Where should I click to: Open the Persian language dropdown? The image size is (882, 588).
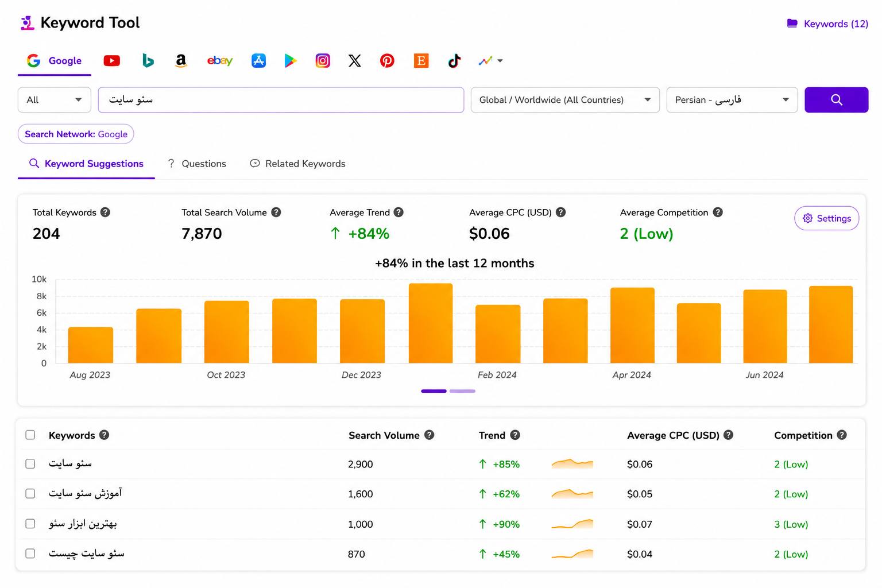click(x=732, y=100)
